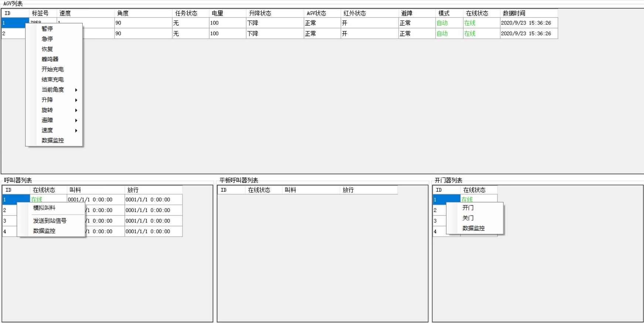Open the 升降 submenu entry
The height and width of the screenshot is (323, 644).
pyautogui.click(x=54, y=100)
